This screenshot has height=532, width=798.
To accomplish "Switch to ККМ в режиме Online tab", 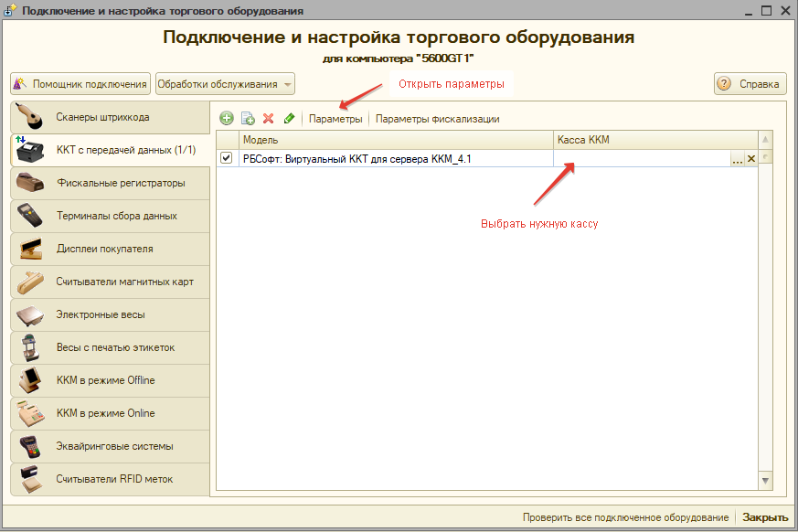I will [110, 413].
